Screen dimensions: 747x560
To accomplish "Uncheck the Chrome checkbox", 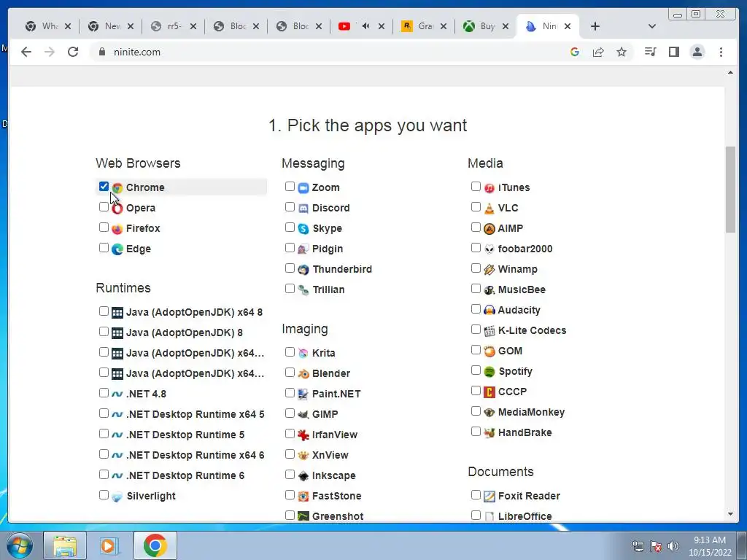I will pos(104,186).
